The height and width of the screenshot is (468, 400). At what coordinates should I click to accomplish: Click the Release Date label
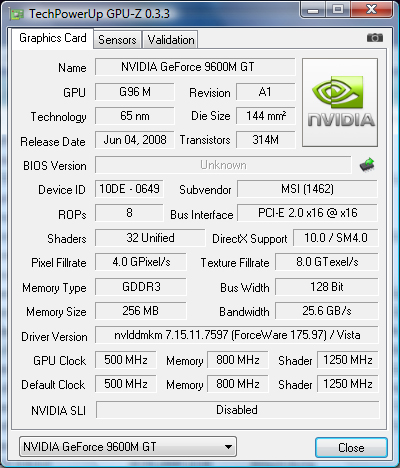[x=53, y=142]
